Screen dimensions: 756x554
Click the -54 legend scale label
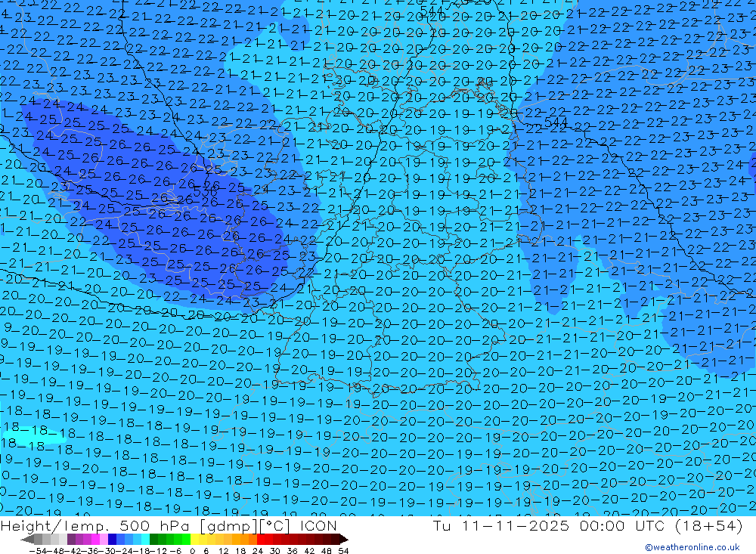pos(39,551)
